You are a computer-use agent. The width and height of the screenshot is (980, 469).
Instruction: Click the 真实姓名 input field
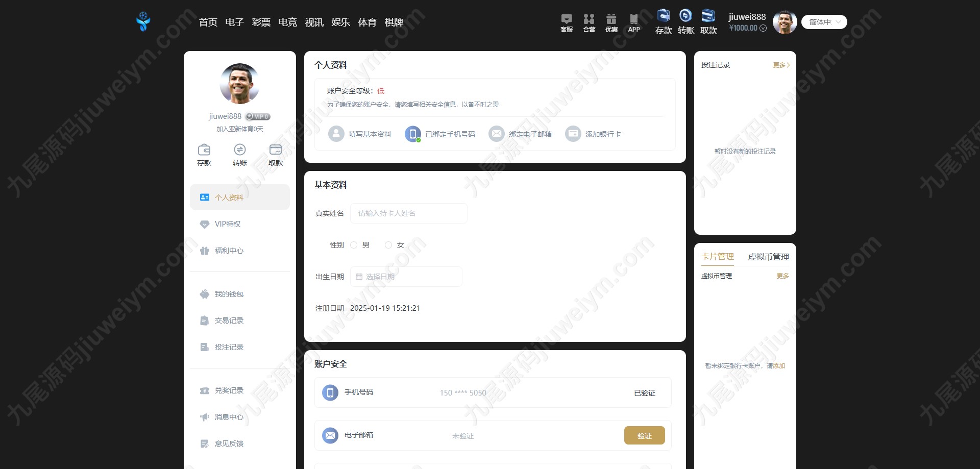click(x=409, y=213)
